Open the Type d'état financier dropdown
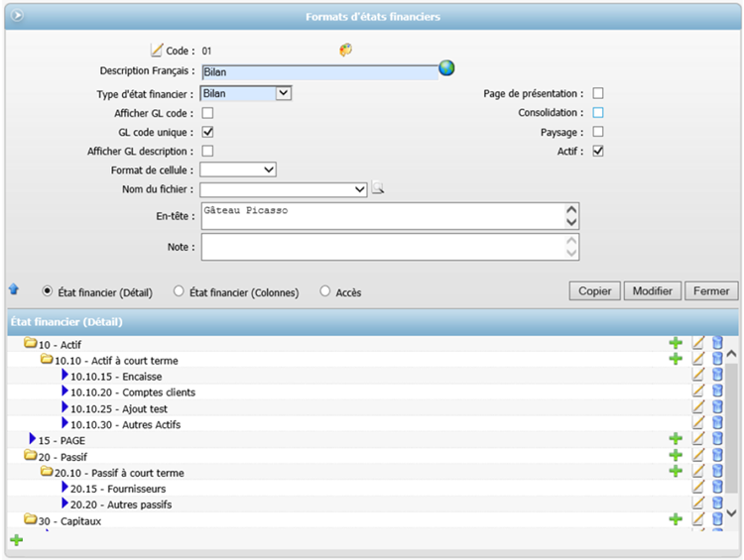Screen dimensions: 744x560 [283, 93]
